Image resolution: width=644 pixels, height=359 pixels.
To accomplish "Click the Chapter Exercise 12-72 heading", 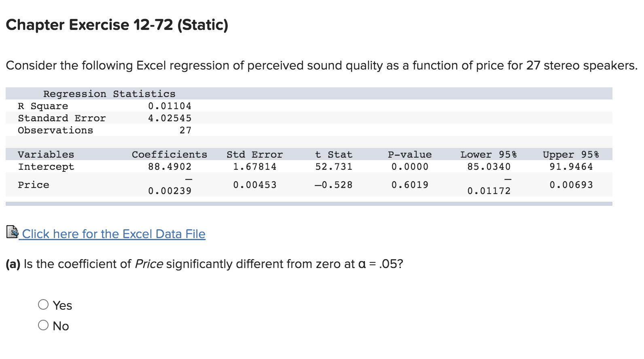I will point(117,25).
